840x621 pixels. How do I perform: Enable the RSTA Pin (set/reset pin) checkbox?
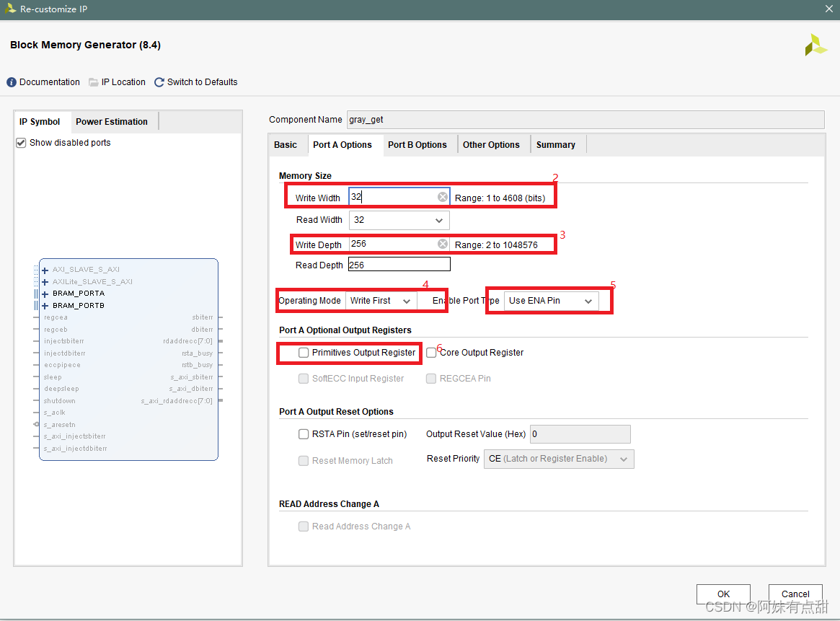304,434
